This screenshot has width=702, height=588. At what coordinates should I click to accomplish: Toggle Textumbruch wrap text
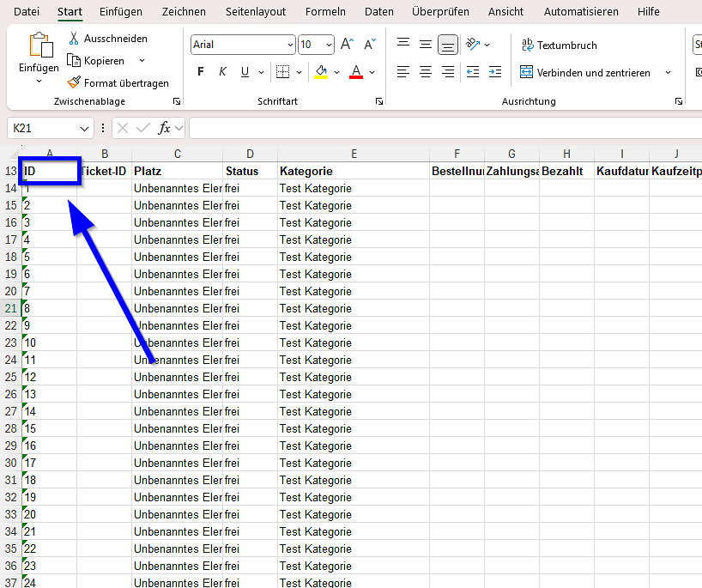tap(559, 45)
